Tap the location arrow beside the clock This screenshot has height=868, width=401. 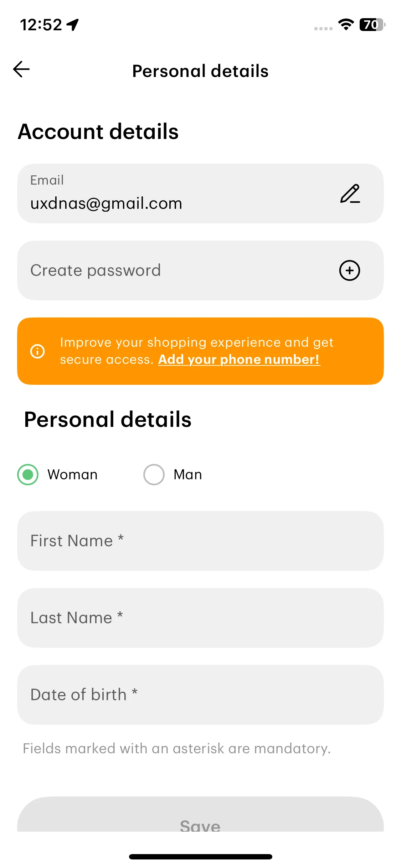point(73,25)
